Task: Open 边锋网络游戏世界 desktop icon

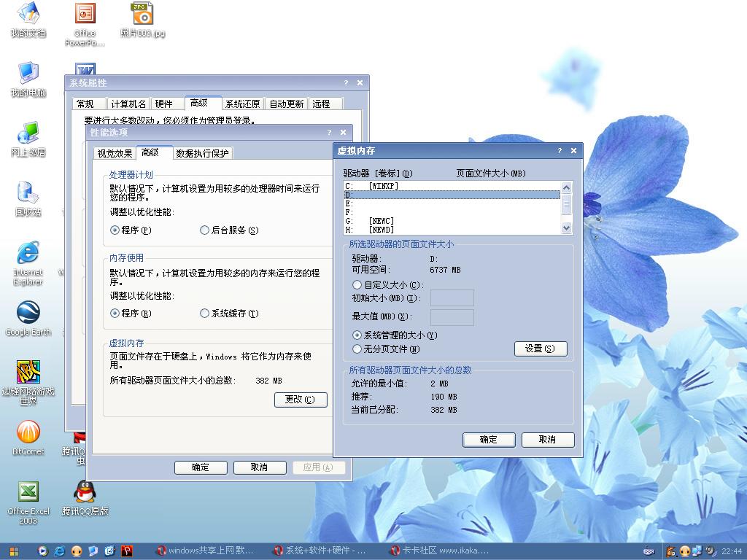Action: (x=28, y=382)
